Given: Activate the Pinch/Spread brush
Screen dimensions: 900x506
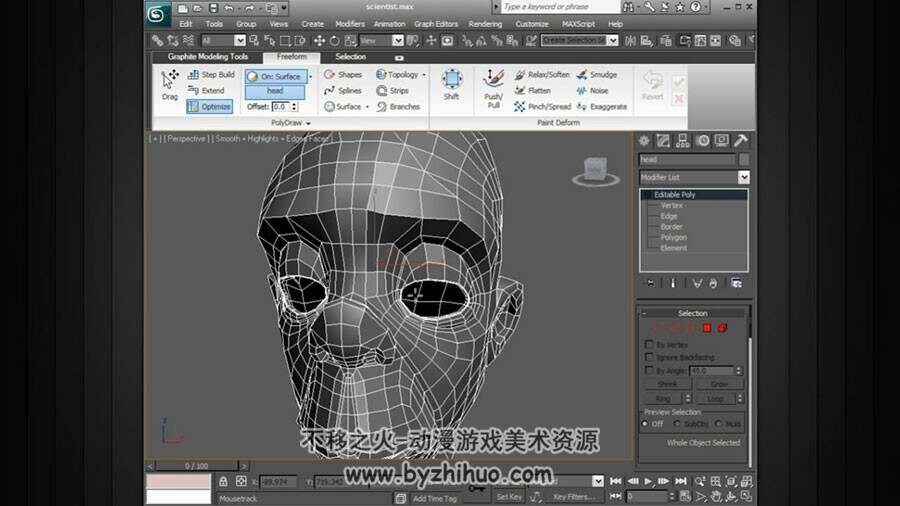Looking at the screenshot, I should (x=542, y=107).
